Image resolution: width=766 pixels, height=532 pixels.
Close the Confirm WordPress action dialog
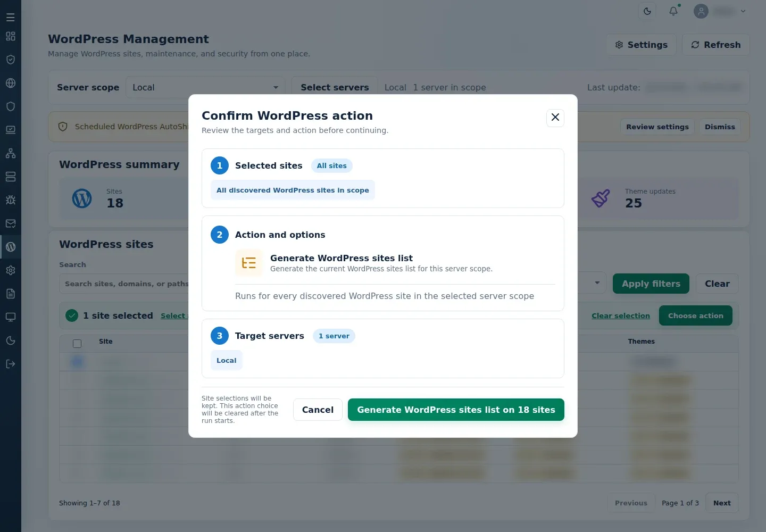pos(555,118)
